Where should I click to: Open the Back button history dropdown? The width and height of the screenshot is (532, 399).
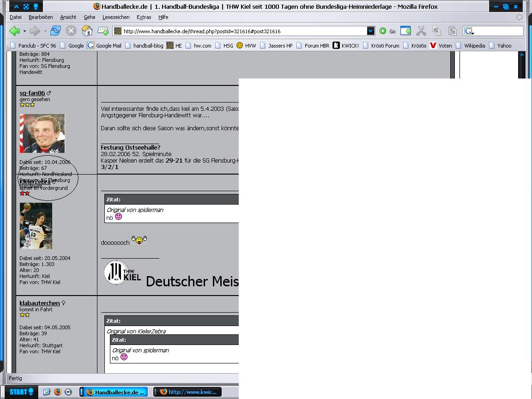[x=24, y=31]
